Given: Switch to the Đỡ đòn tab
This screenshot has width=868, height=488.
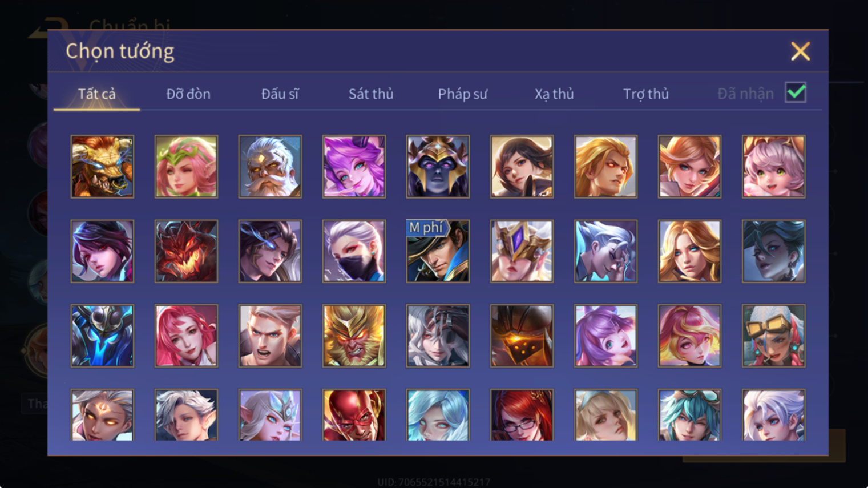Looking at the screenshot, I should (188, 94).
